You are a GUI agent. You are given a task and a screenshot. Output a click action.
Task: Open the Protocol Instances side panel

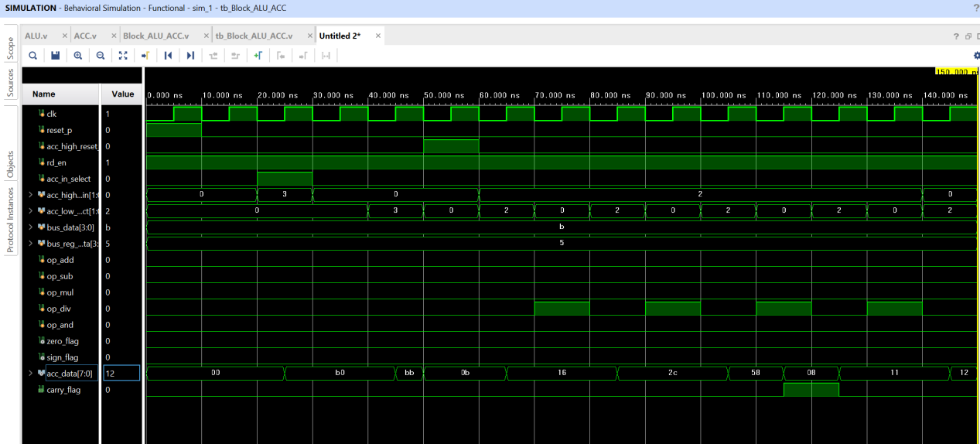pos(10,220)
